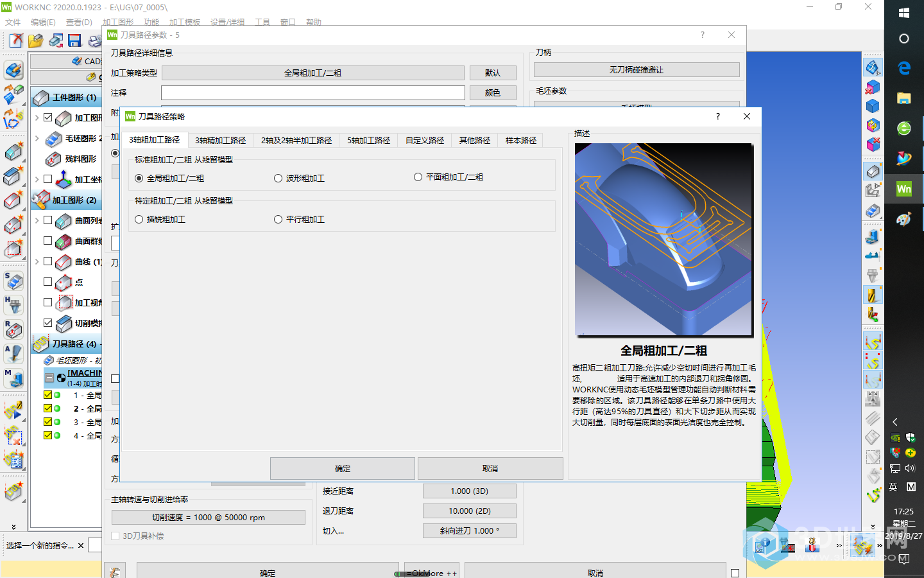The image size is (924, 578).
Task: Select the 波形粗加工 radio button
Action: pos(278,179)
